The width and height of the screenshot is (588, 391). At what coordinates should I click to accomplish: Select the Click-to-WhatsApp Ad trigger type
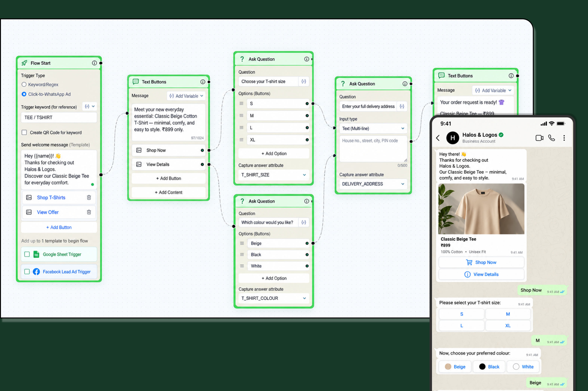tap(24, 94)
